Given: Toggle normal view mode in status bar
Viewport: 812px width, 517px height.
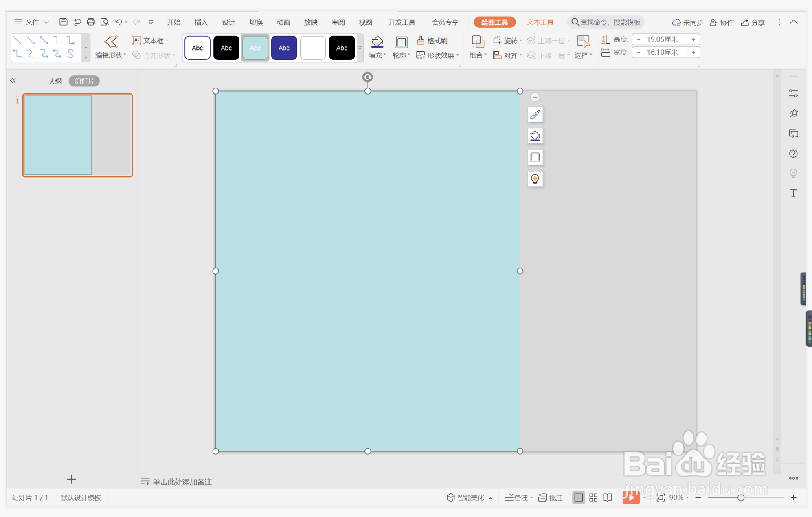Looking at the screenshot, I should pyautogui.click(x=578, y=497).
